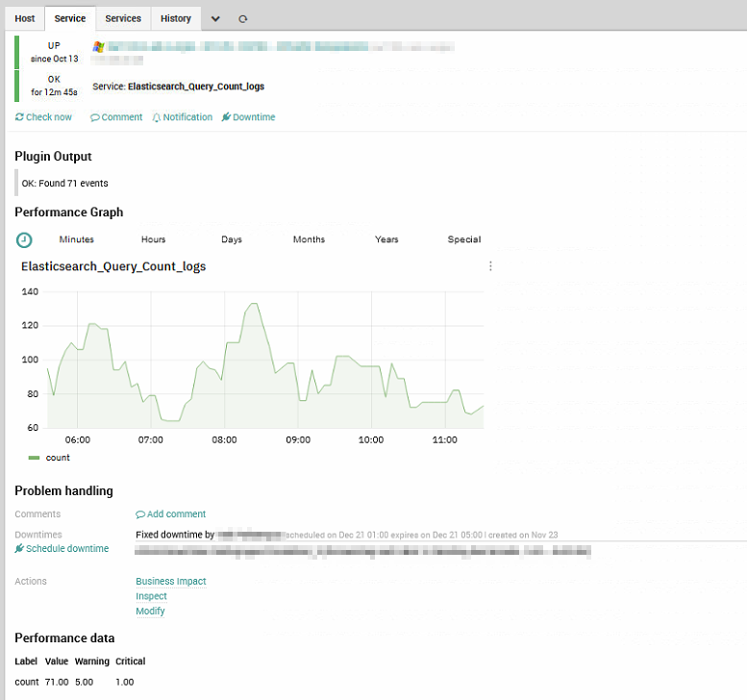Click the count legend green swatch
747x700 pixels.
(x=34, y=458)
